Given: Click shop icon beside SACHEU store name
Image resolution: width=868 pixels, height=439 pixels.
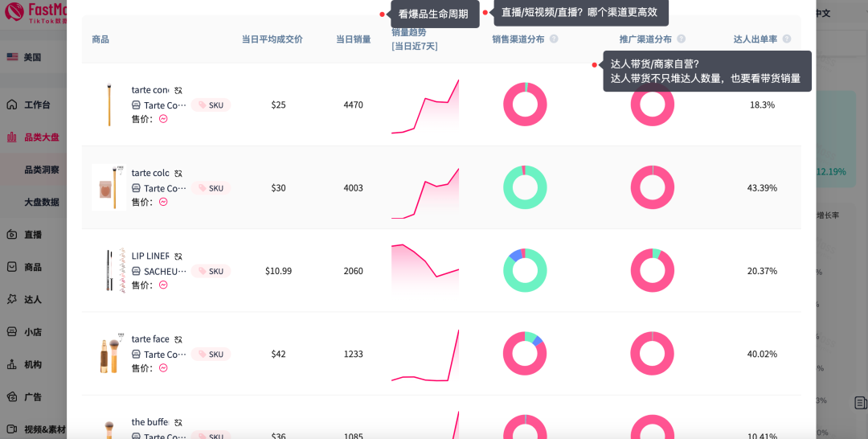Looking at the screenshot, I should pyautogui.click(x=136, y=271).
